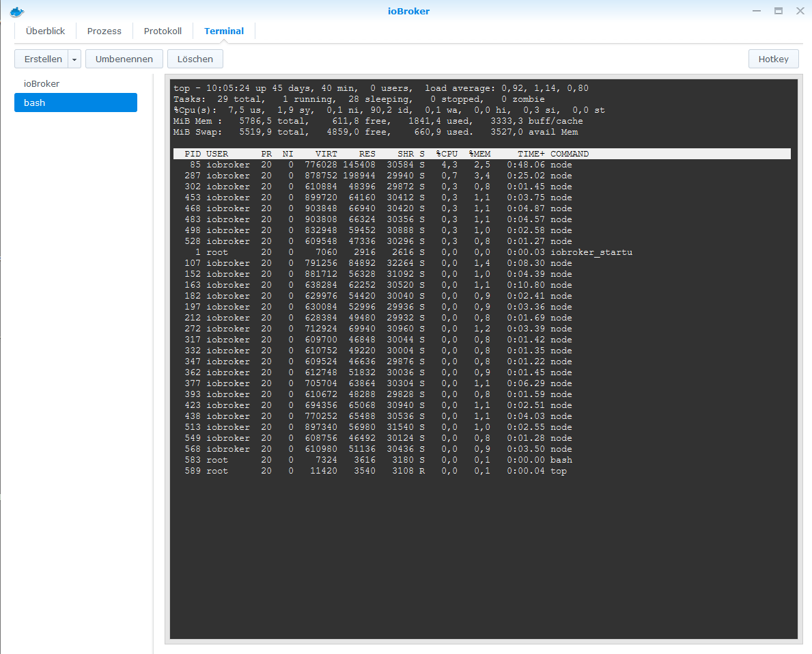Click the iobroker_startu command text

pyautogui.click(x=591, y=252)
